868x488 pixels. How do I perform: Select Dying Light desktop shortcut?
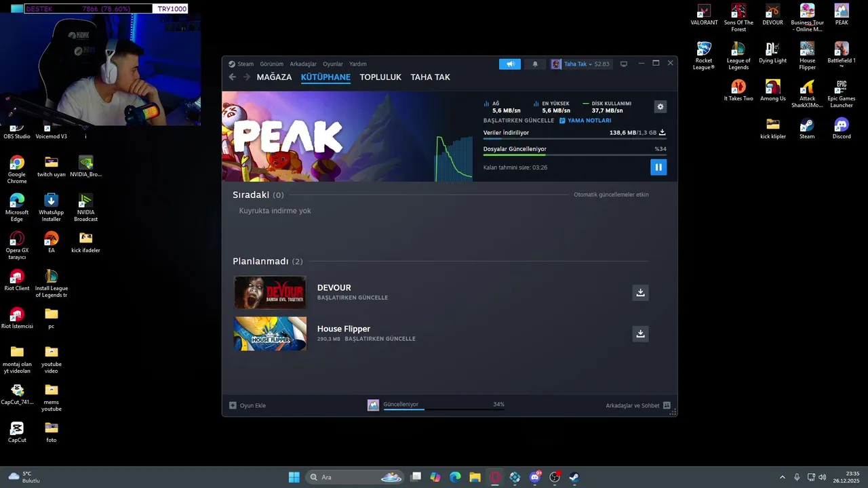pos(772,53)
